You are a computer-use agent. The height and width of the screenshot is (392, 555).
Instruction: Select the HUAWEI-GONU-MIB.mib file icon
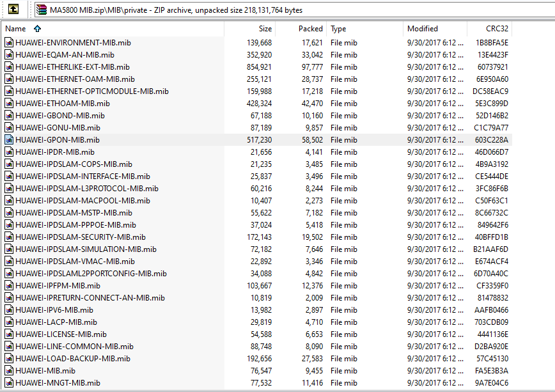9,128
